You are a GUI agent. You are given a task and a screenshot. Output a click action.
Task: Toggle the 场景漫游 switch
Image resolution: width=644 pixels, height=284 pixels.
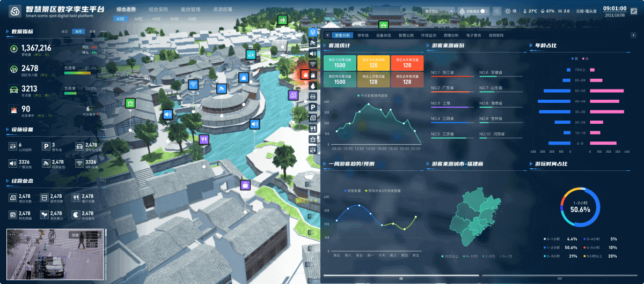click(x=484, y=11)
